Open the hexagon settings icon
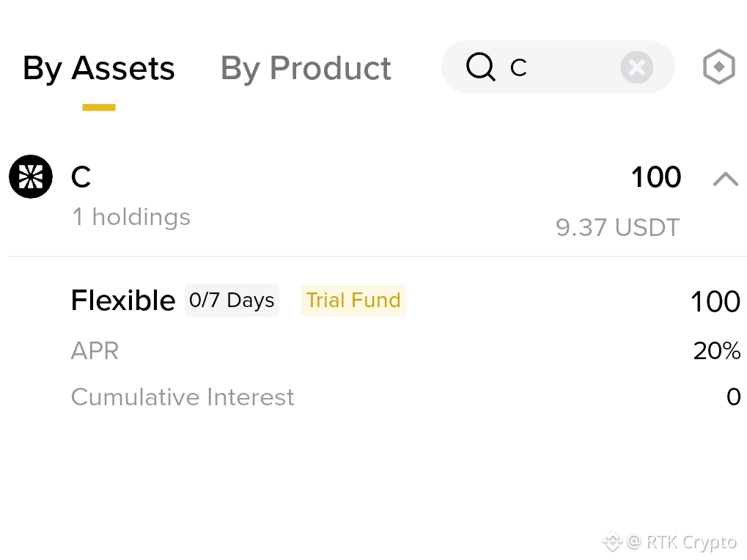Screen dimensions: 747x560 719,67
